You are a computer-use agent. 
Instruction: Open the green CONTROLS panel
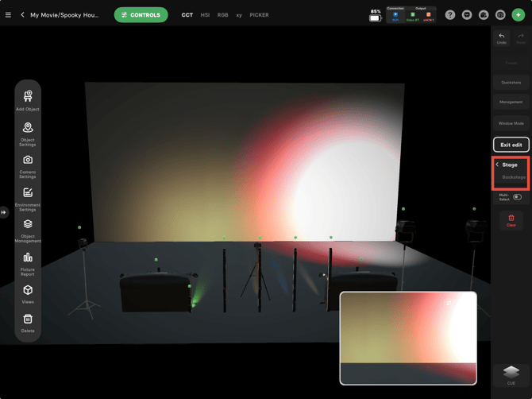coord(141,15)
